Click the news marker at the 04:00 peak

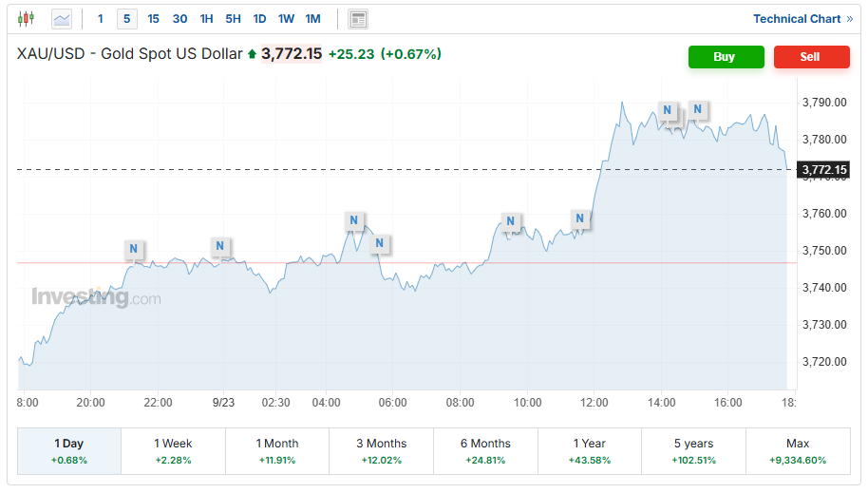click(x=353, y=221)
